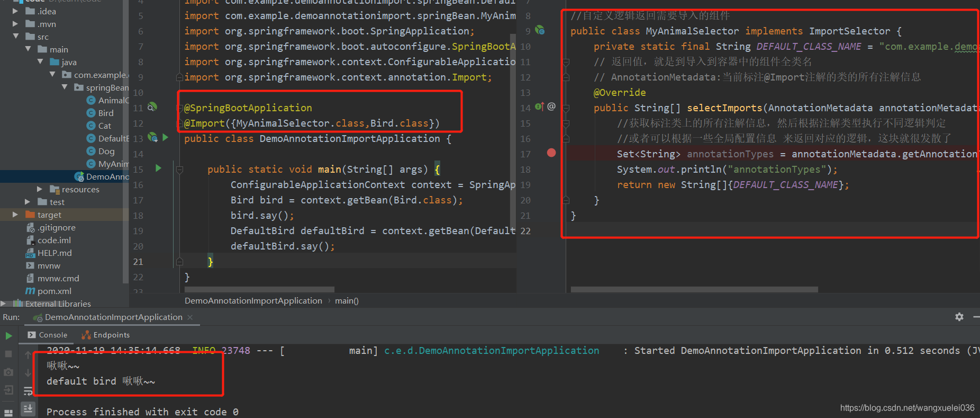Collapse the src folder

tap(15, 37)
